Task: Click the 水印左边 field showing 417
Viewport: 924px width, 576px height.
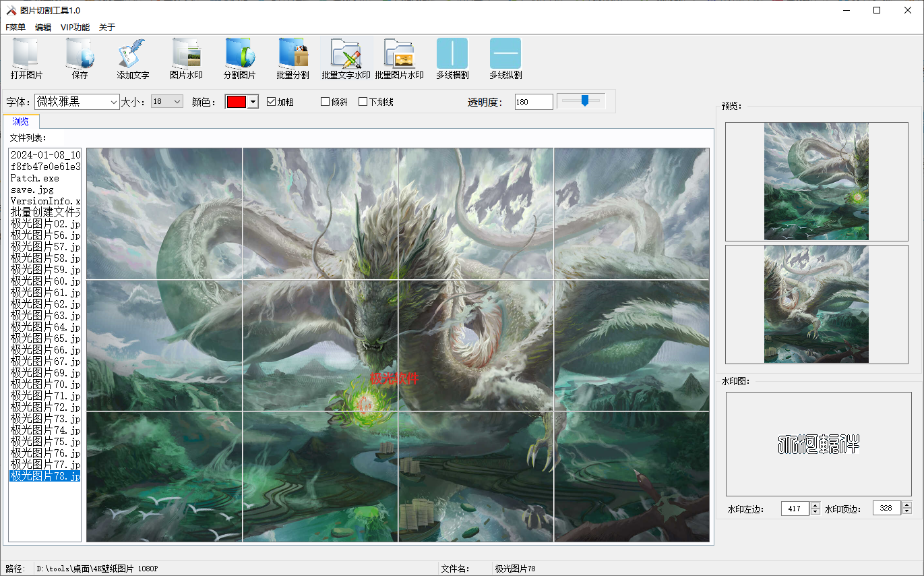Action: (795, 509)
